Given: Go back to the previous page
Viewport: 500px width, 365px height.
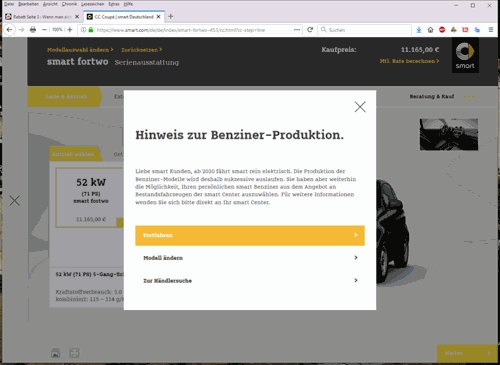Looking at the screenshot, I should pyautogui.click(x=9, y=30).
